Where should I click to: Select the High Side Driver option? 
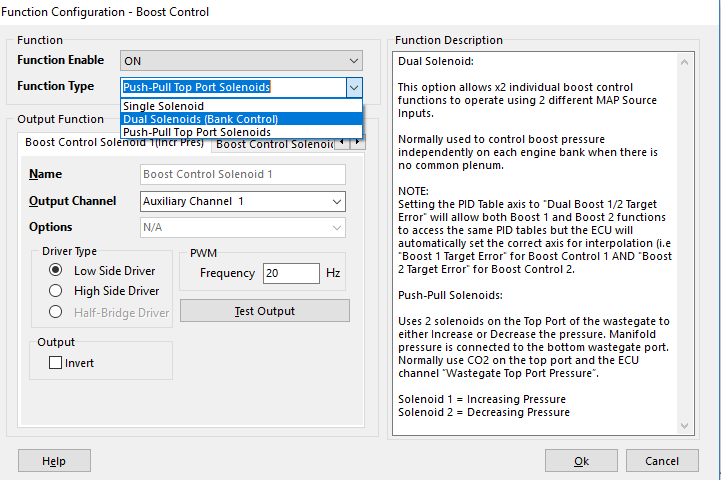tap(56, 291)
